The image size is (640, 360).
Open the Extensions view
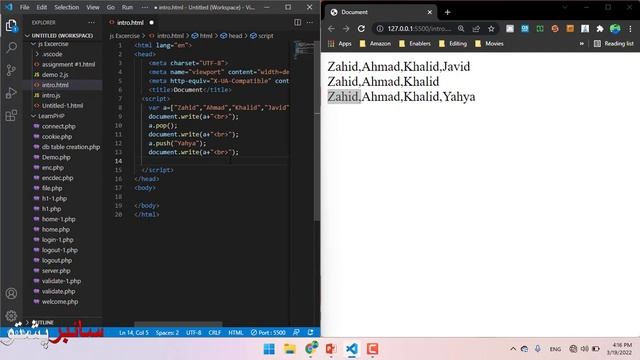coord(11,116)
